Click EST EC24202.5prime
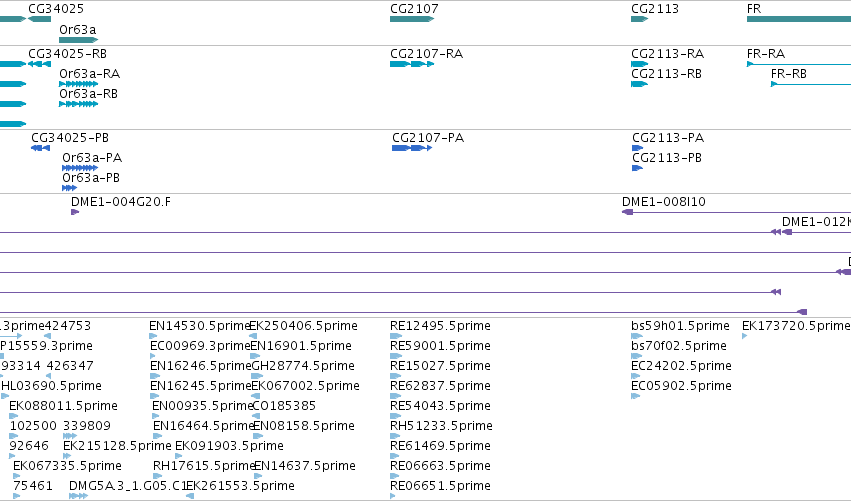The image size is (851, 501). coord(681,366)
